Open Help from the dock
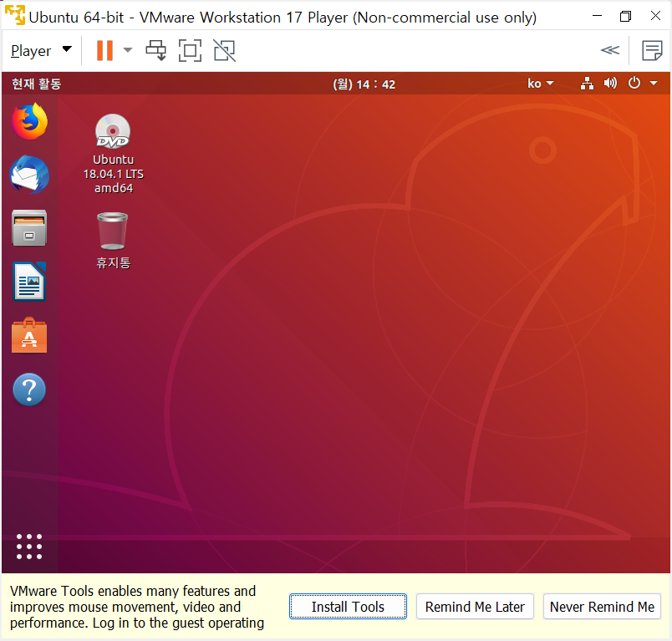The image size is (672, 641). pos(29,389)
